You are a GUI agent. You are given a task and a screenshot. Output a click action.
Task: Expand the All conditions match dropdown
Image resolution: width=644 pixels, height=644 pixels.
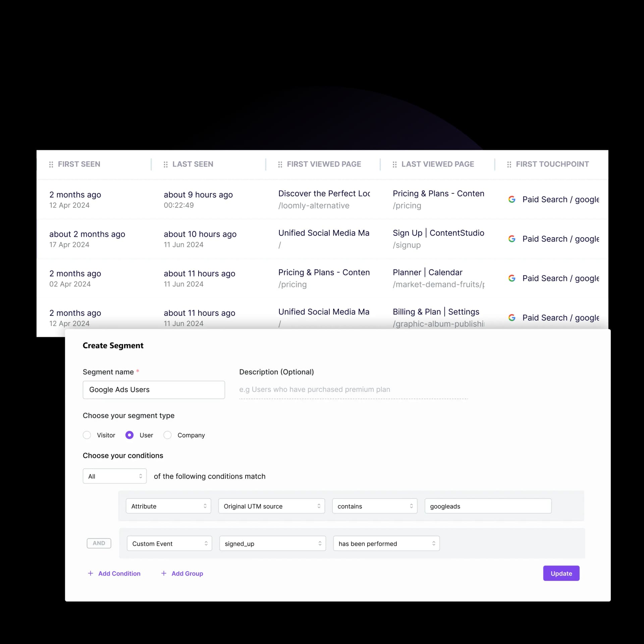click(114, 477)
